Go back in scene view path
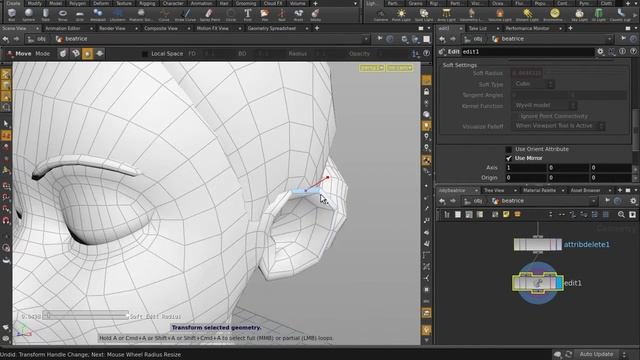Screen dimensions: 640x360 pos(6,39)
